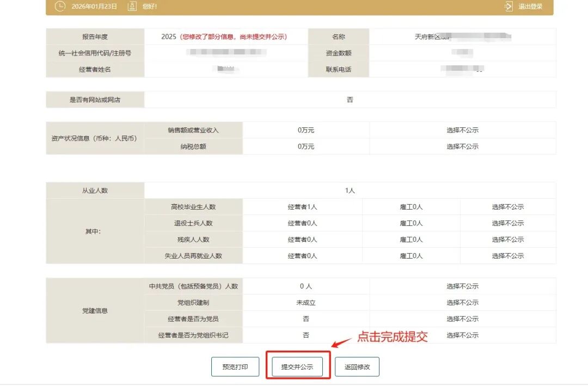Click the 返回修改 button

tap(357, 366)
